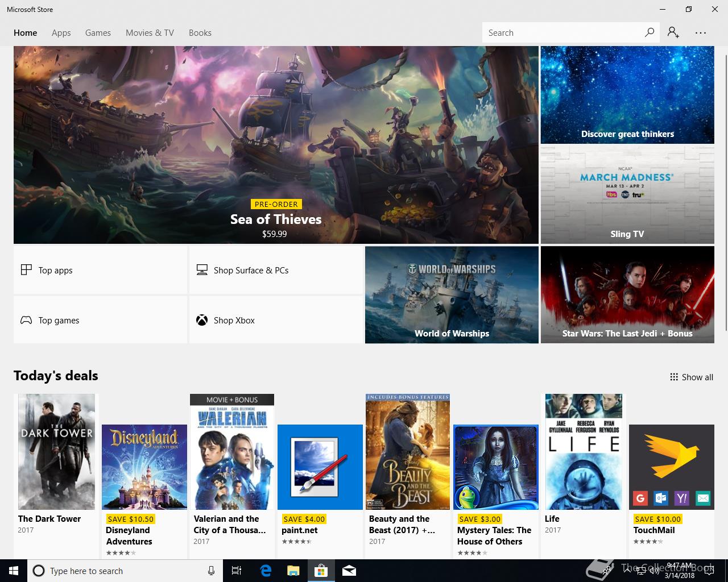The width and height of the screenshot is (728, 582).
Task: Click the search magnifier icon
Action: click(x=649, y=32)
